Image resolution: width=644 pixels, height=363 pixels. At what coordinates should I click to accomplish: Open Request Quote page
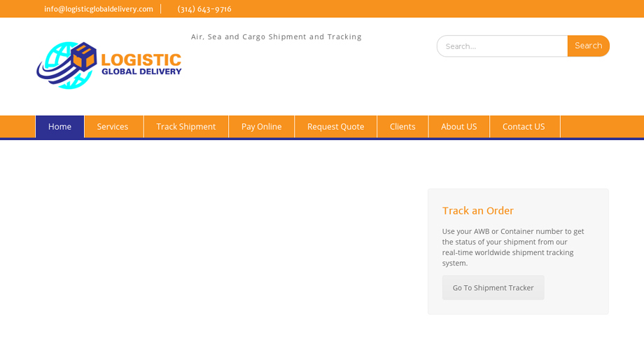click(x=335, y=127)
